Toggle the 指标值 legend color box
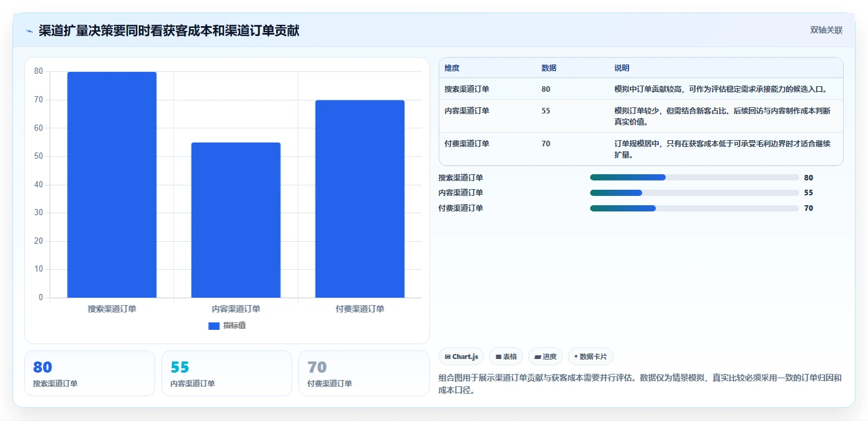868x421 pixels. point(214,326)
